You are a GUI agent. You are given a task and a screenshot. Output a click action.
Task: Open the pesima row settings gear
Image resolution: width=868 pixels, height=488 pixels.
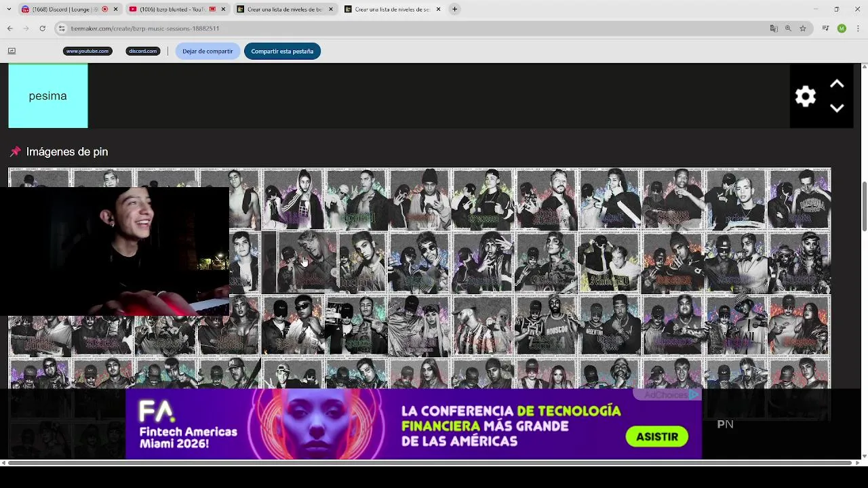(806, 96)
